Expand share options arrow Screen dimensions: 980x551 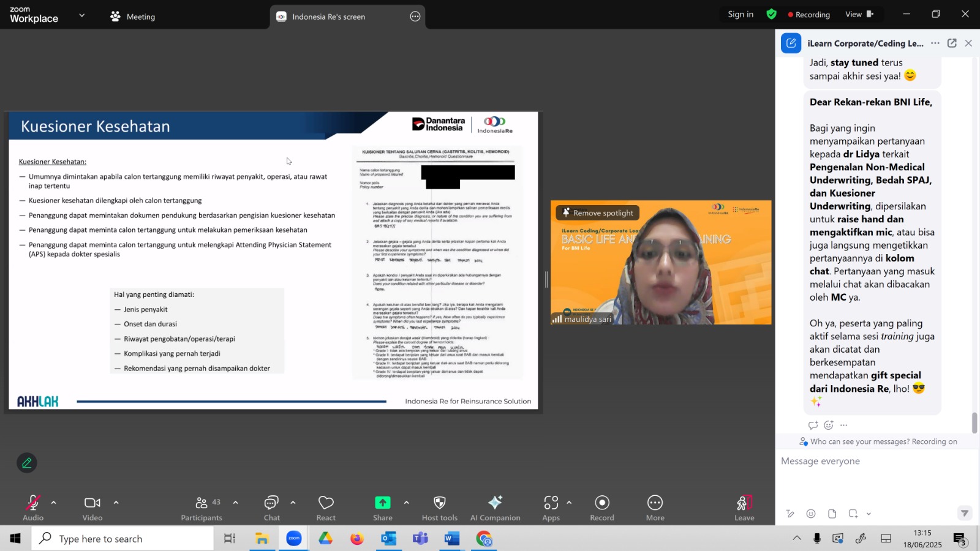coord(406,502)
